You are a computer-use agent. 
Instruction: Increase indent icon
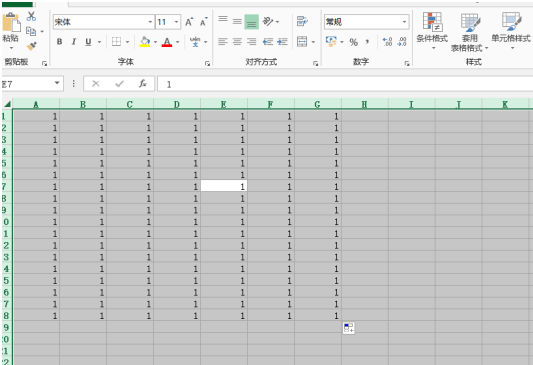(x=282, y=42)
